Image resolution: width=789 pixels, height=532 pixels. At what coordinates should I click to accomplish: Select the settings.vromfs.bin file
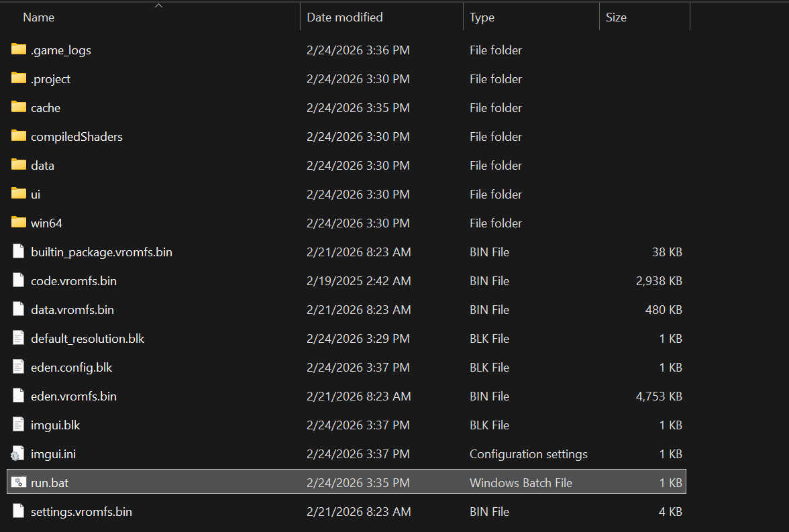click(81, 511)
